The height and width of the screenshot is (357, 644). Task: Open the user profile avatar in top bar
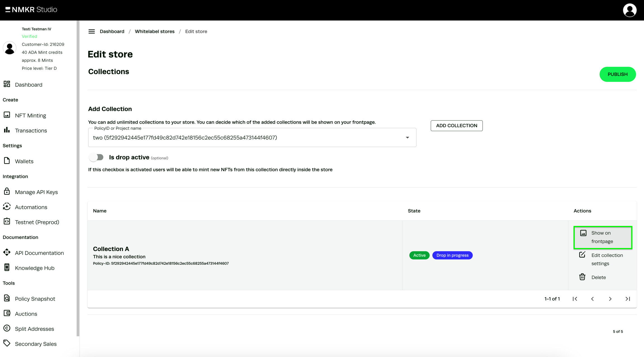pos(629,10)
